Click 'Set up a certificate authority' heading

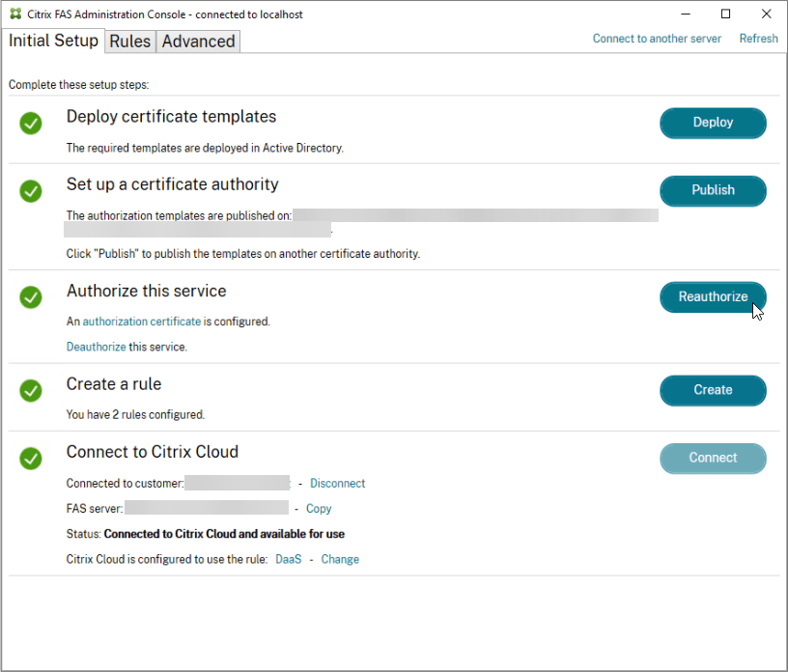[x=172, y=184]
